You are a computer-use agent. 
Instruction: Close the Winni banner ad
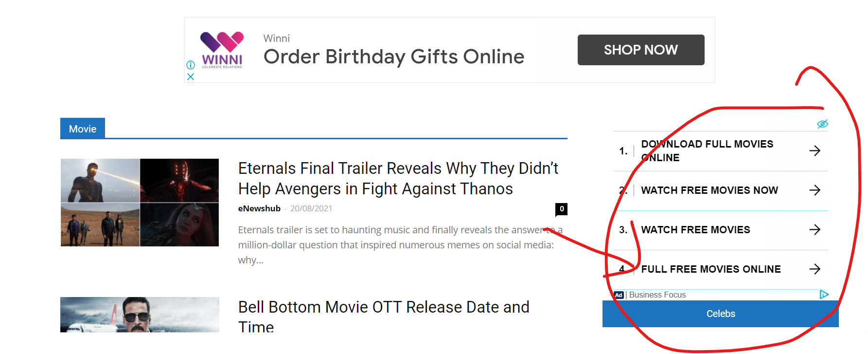tap(191, 76)
